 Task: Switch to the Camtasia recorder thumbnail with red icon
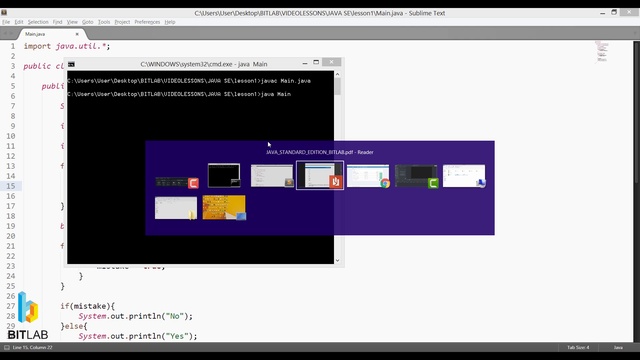click(x=176, y=182)
